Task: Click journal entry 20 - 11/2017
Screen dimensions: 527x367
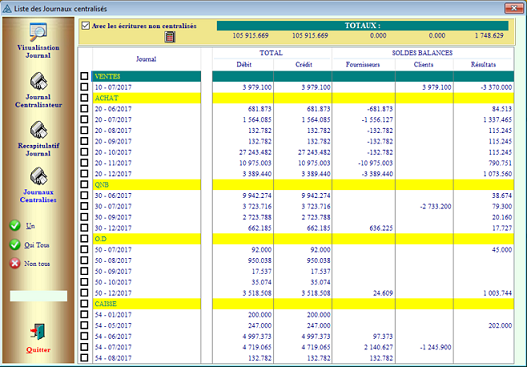Action: (x=113, y=163)
